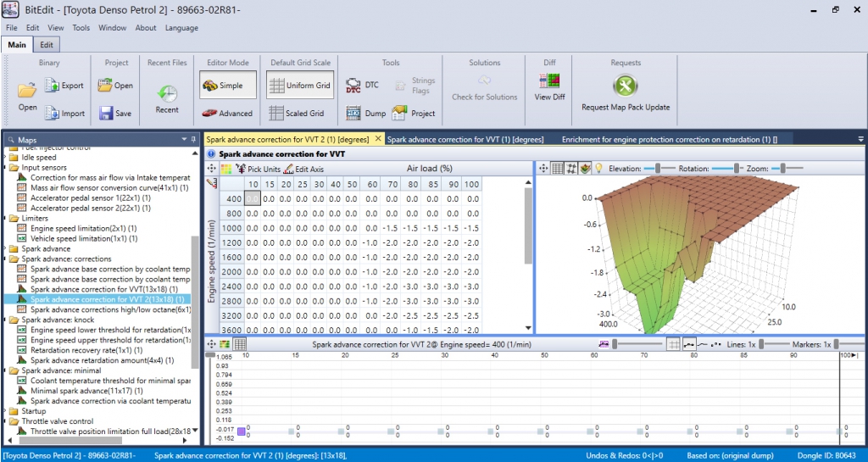Expand the Idle speed folder
This screenshot has height=462, width=868.
pos(6,158)
